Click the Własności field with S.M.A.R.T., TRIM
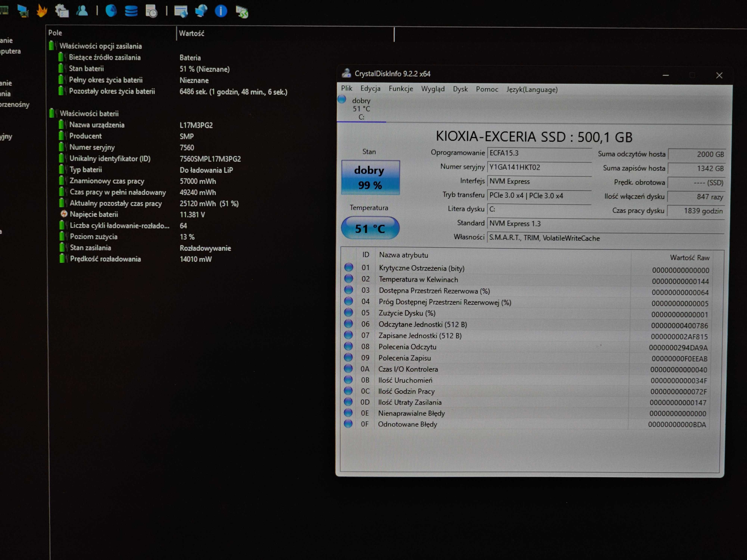This screenshot has height=560, width=747. point(605,238)
